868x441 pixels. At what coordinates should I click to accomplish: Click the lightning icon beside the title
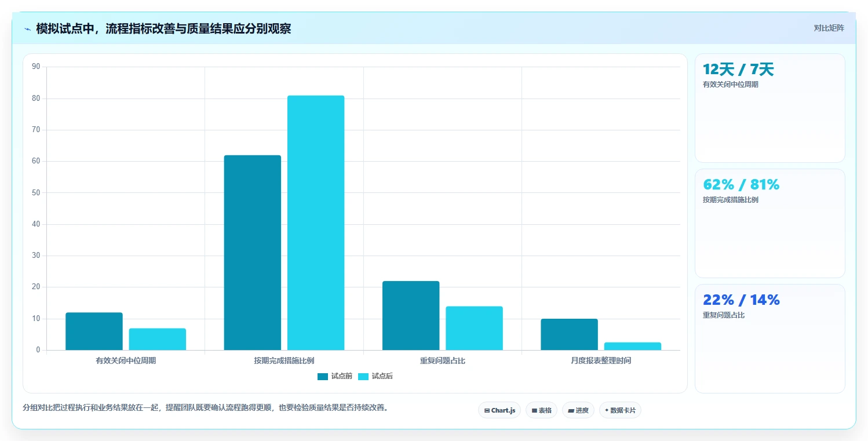coord(27,29)
